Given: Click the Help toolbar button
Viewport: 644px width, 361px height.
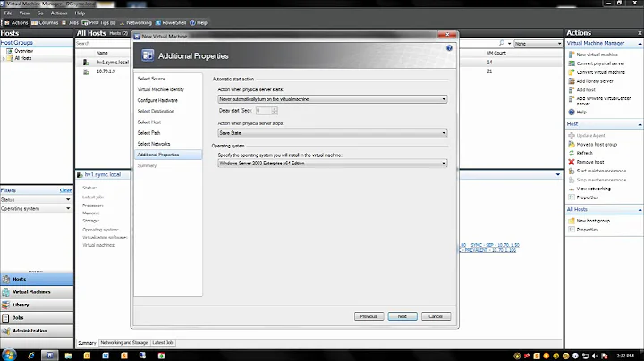Looking at the screenshot, I should tap(199, 22).
